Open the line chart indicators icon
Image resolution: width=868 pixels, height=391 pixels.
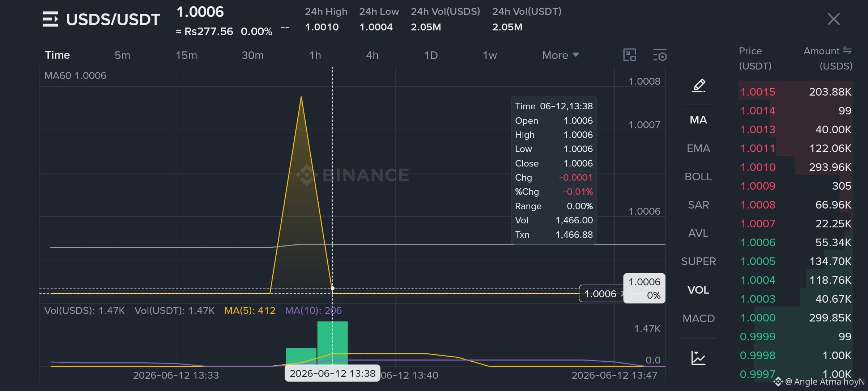pos(698,358)
